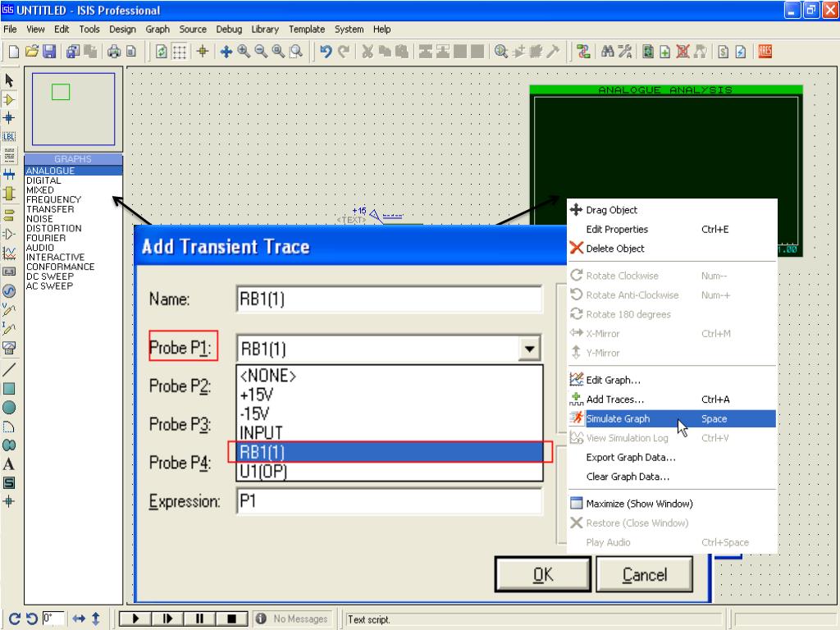Choose Edit Graph... from the context menu
The height and width of the screenshot is (630, 840).
(x=672, y=380)
